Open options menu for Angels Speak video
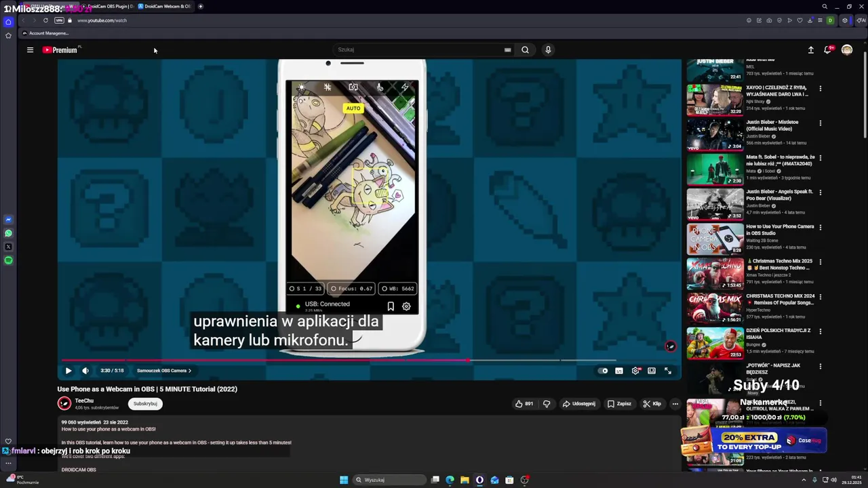The height and width of the screenshot is (488, 868). point(821,192)
